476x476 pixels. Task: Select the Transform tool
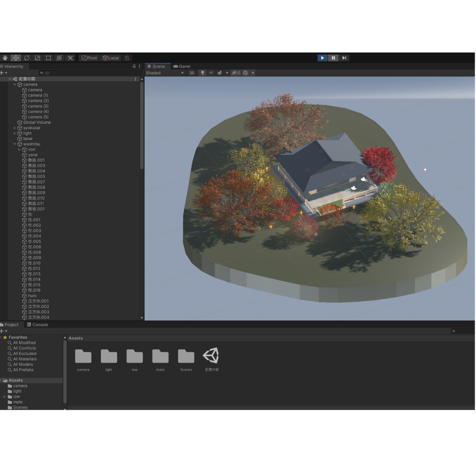59,58
